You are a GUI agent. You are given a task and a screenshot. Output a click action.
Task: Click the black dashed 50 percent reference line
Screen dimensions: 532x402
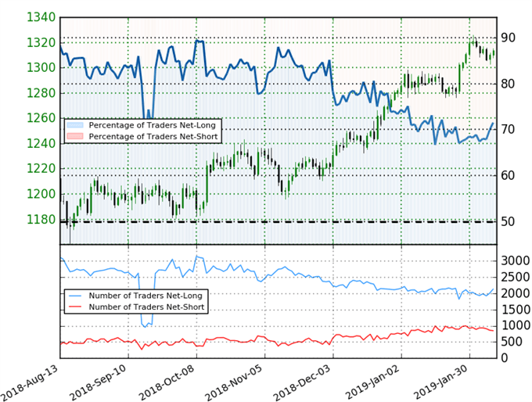tap(279, 221)
